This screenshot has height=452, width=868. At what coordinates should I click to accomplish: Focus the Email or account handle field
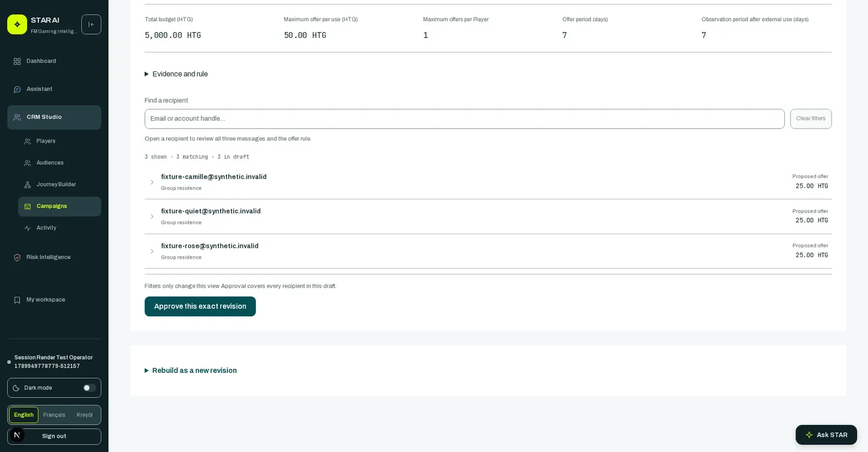click(464, 119)
